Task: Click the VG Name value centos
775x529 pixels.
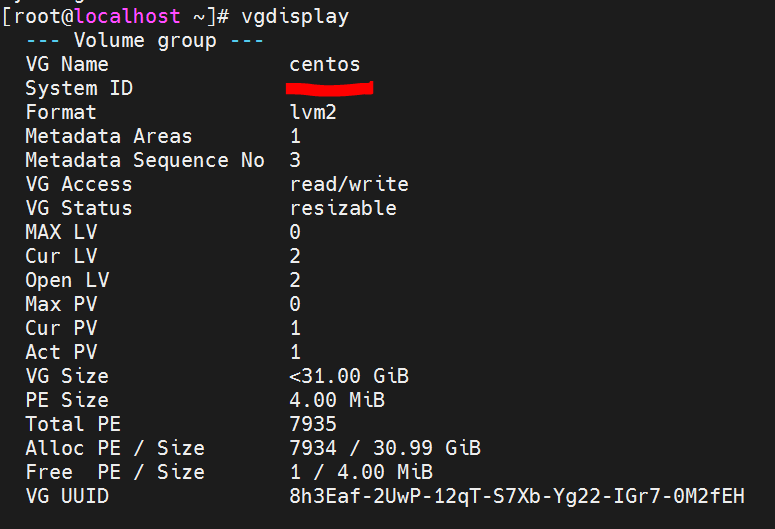Action: [x=325, y=65]
